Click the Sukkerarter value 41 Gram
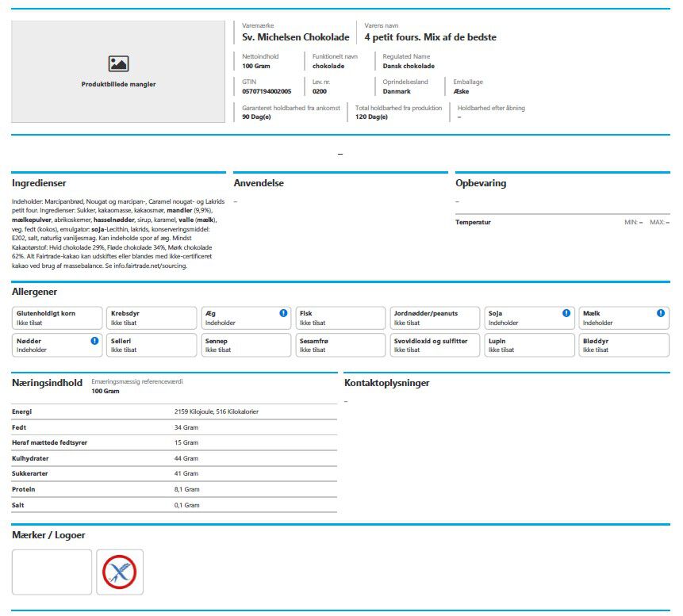Image resolution: width=683 pixels, height=616 pixels. (186, 473)
